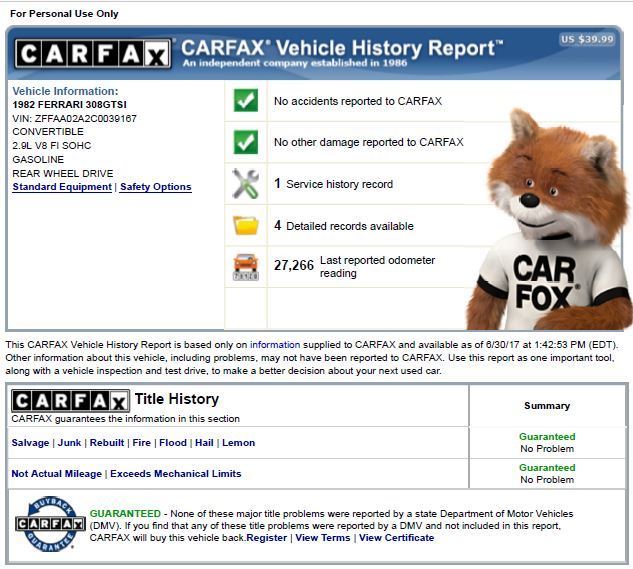Follow the 'information' link in the disclaimer
This screenshot has height=569, width=633.
coord(275,345)
